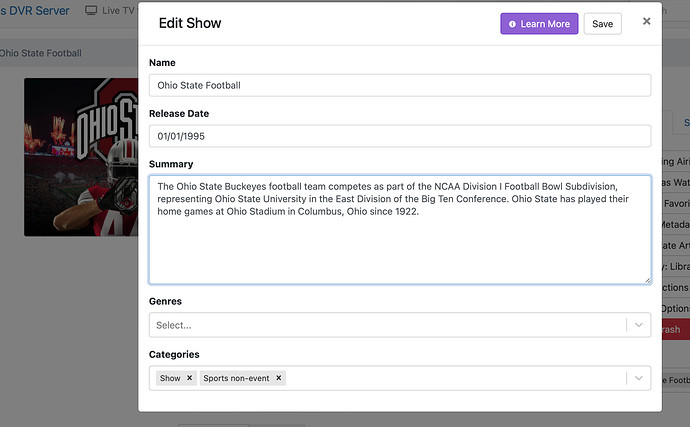Click the Ohio State Football breadcrumb
This screenshot has width=690, height=427.
point(42,53)
